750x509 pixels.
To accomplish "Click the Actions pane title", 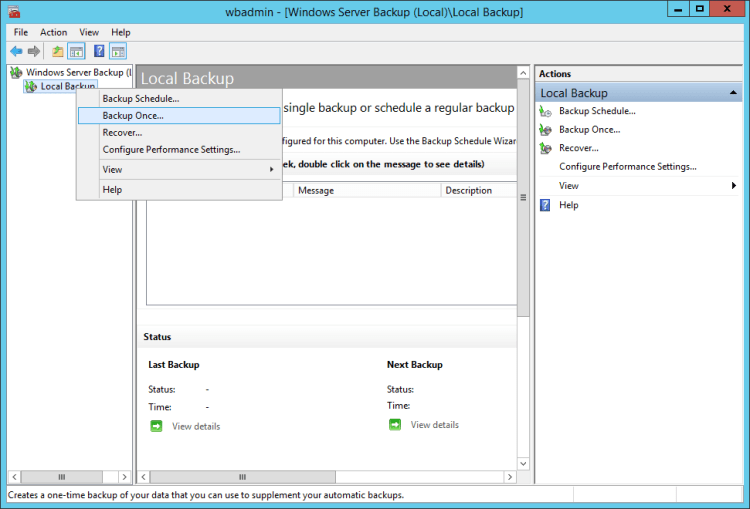I will 555,74.
